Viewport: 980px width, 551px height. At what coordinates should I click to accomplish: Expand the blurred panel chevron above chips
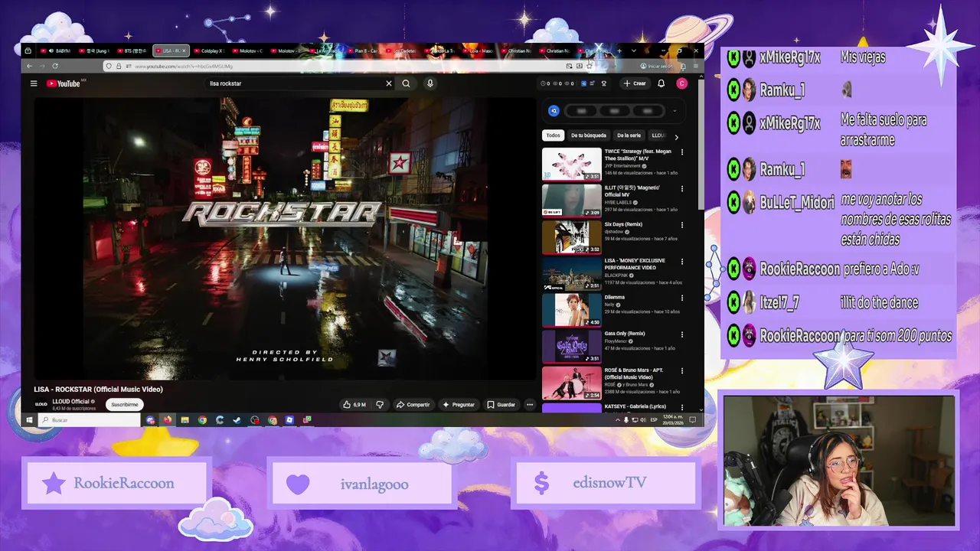(675, 111)
